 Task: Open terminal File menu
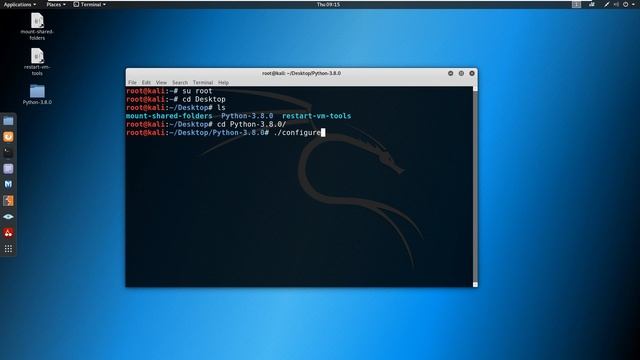[132, 82]
